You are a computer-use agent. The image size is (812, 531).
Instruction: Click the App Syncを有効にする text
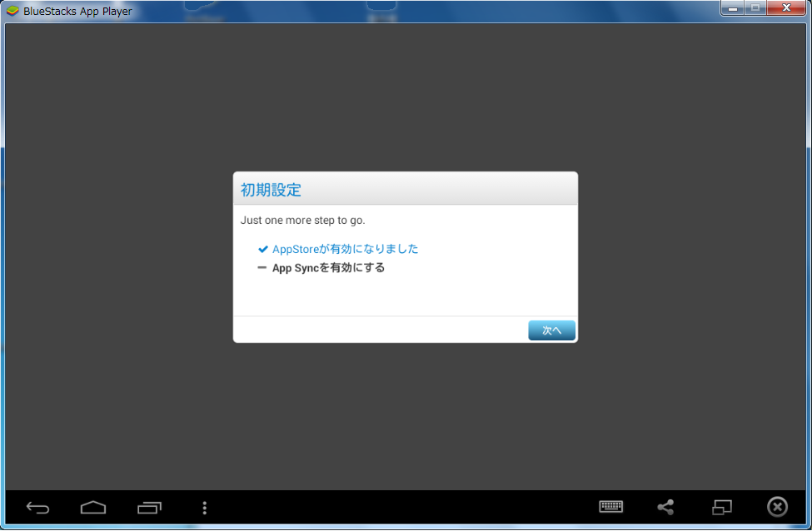tap(328, 267)
